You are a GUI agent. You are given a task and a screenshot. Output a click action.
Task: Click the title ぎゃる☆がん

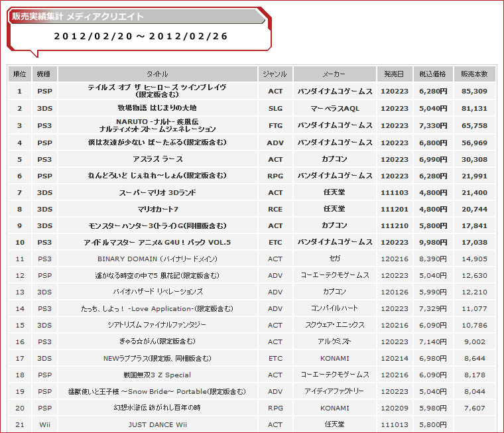(158, 341)
